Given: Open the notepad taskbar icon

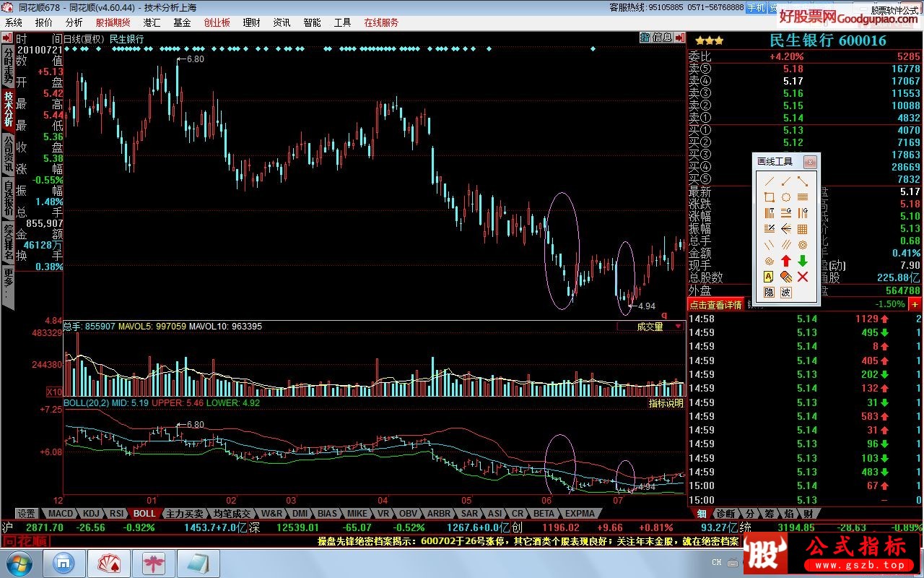Looking at the screenshot, I should point(197,562).
